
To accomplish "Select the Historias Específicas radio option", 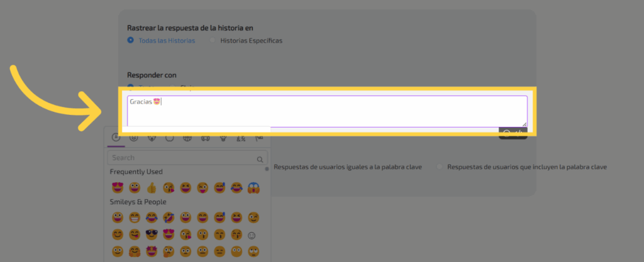I will point(213,40).
